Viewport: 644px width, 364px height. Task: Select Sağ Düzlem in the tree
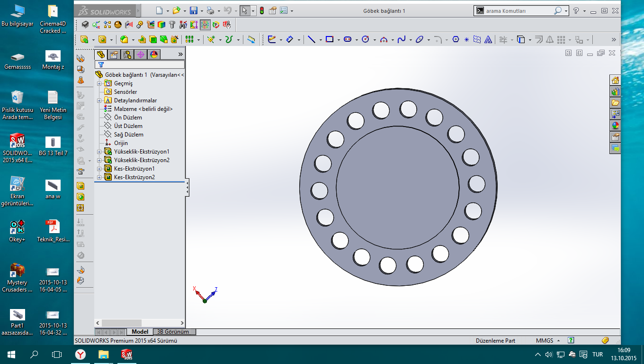click(x=129, y=135)
